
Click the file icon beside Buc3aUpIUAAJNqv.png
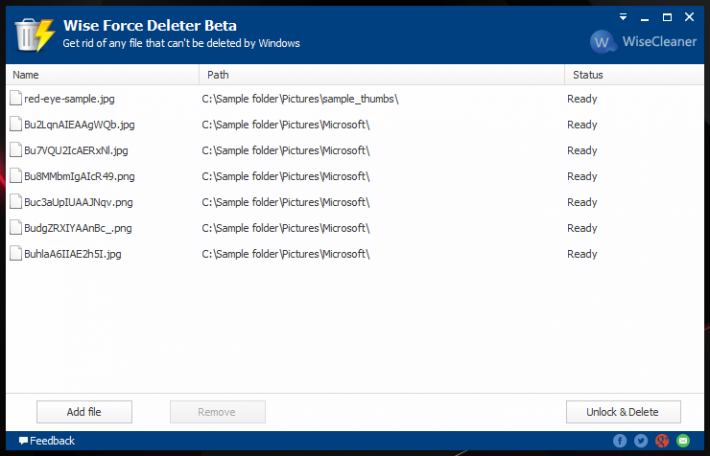click(16, 202)
